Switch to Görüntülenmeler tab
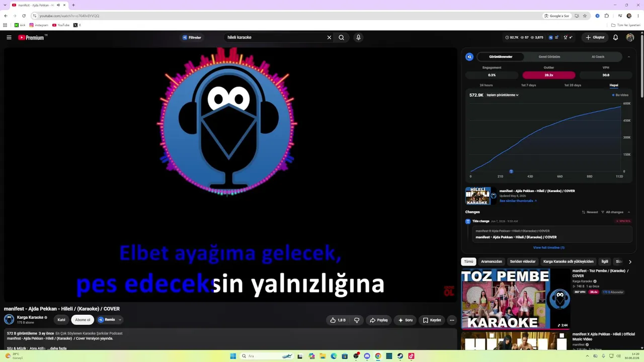644x362 pixels. pos(501,57)
